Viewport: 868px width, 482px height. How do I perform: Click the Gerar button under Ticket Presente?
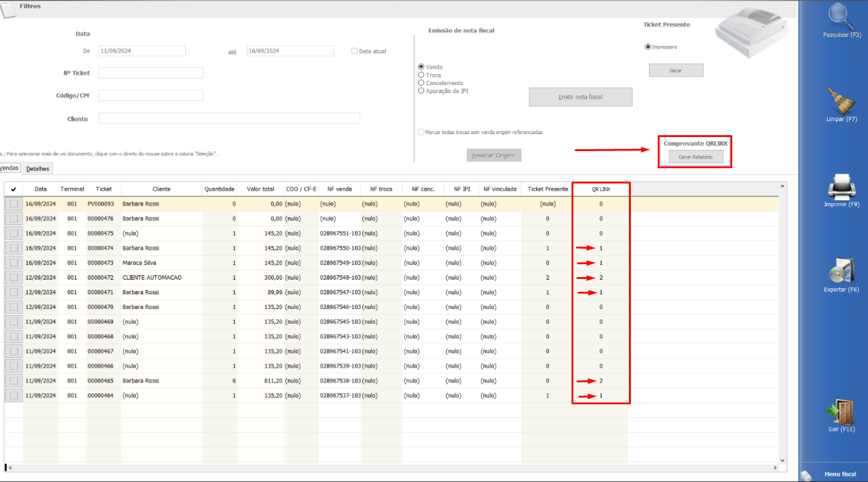[x=676, y=70]
